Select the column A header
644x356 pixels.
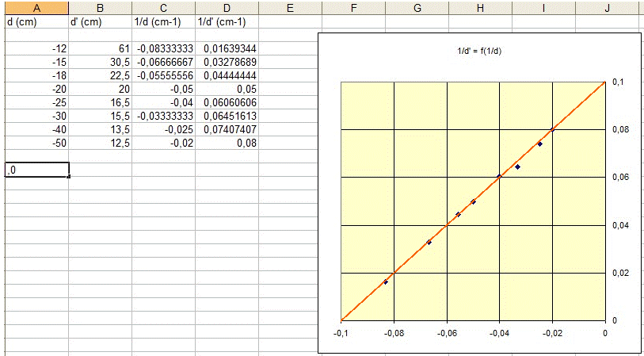pyautogui.click(x=36, y=7)
